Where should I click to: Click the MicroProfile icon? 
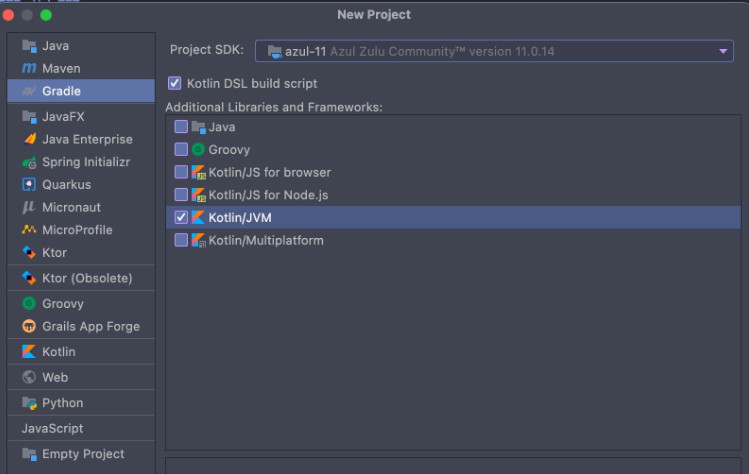coord(29,230)
